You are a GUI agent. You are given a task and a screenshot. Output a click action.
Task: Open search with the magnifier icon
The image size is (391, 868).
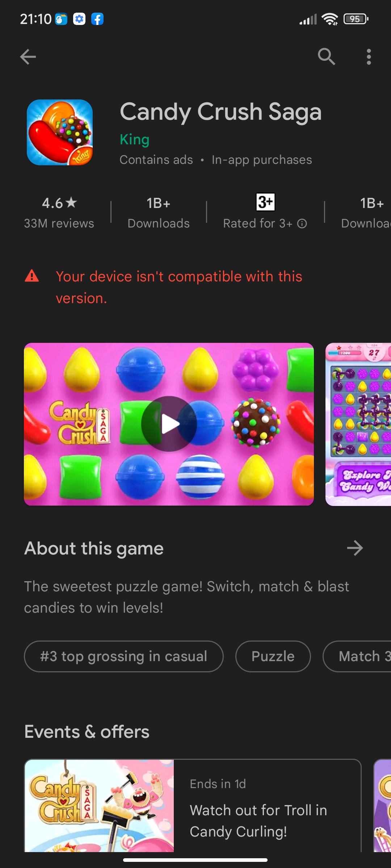point(326,57)
